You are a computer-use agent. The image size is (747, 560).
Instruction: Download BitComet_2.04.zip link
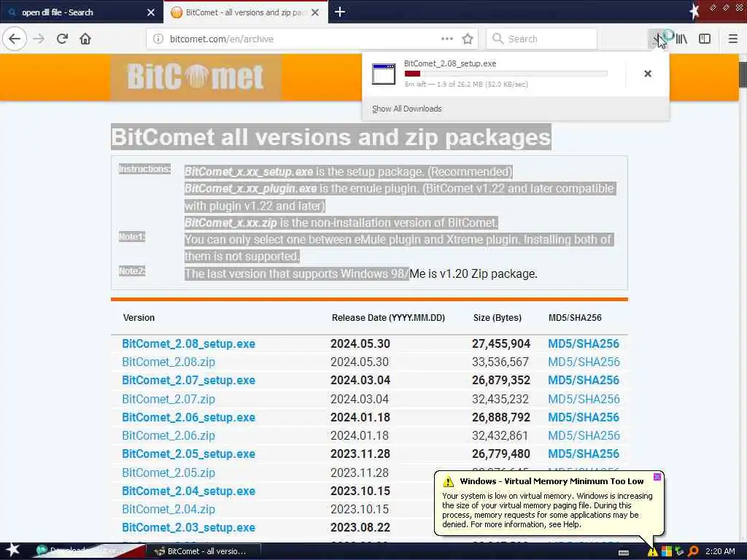pos(169,510)
